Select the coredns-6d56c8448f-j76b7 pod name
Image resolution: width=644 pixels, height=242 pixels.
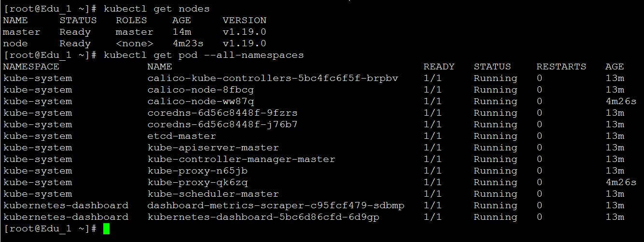coord(222,124)
